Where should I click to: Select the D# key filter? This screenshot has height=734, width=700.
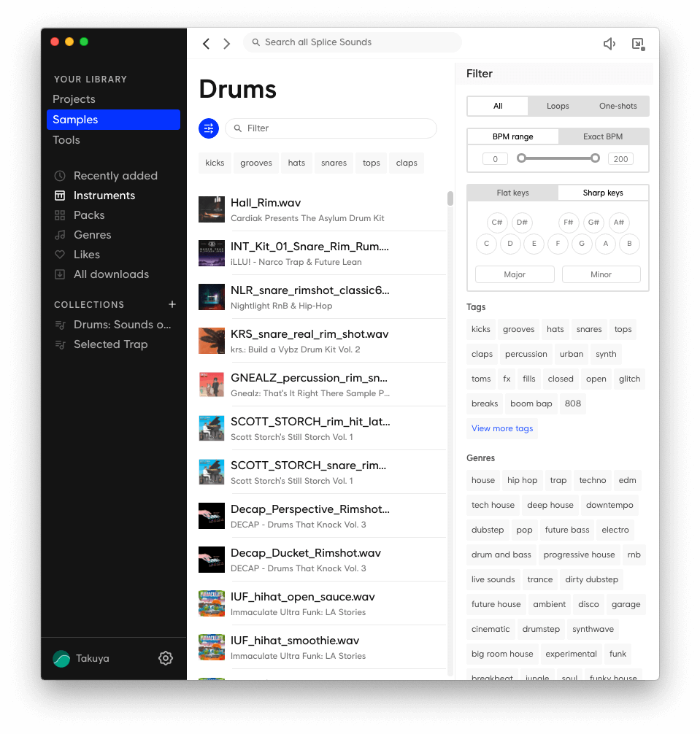pos(521,223)
